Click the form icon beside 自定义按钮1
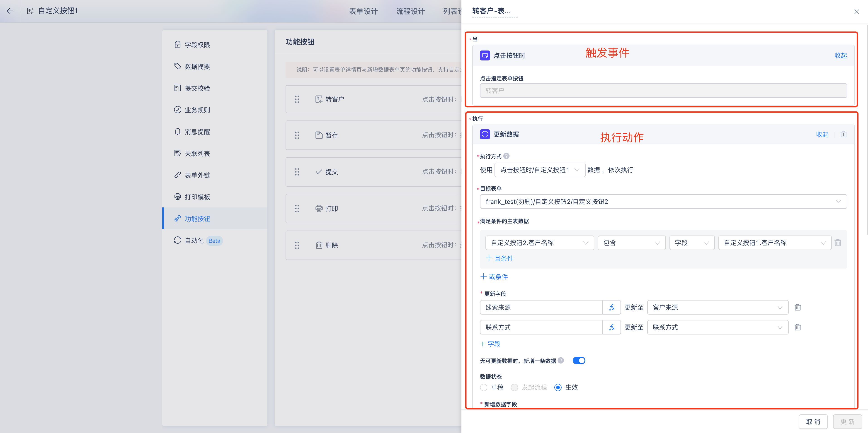Screen dimensions: 868x433 (x=30, y=11)
